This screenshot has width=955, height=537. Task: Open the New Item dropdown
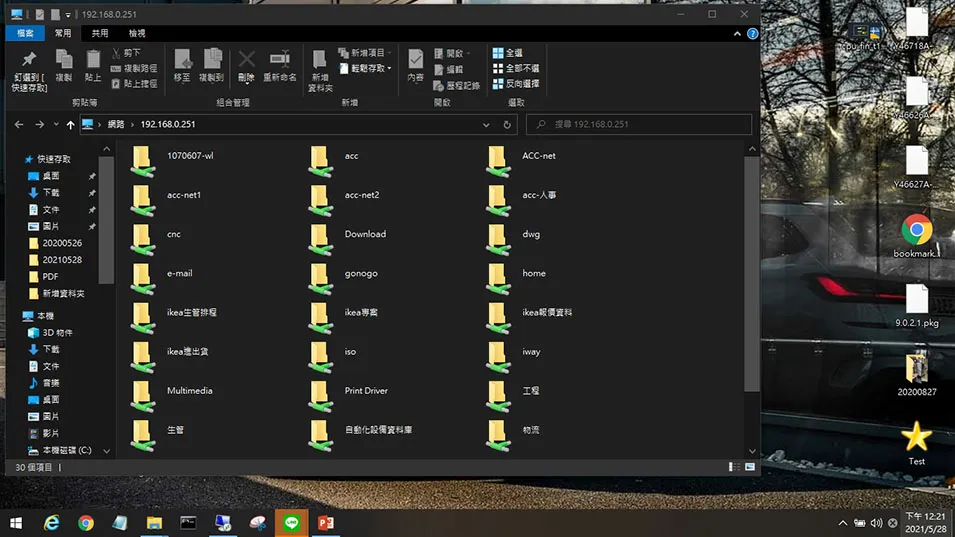pyautogui.click(x=365, y=53)
